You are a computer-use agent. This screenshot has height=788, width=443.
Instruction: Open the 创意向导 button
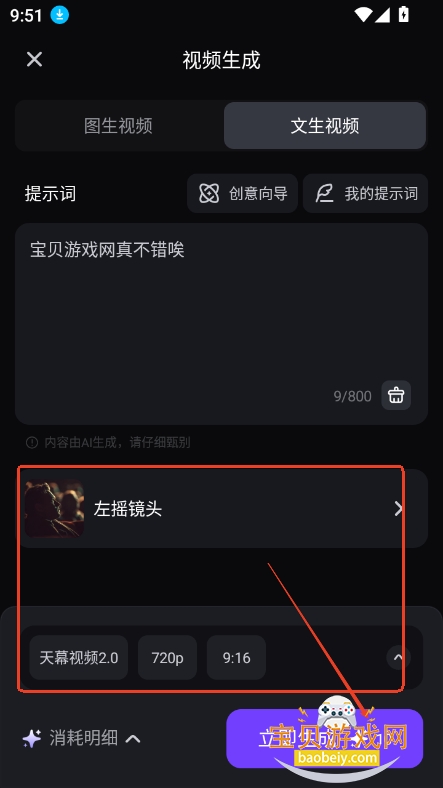tap(243, 193)
